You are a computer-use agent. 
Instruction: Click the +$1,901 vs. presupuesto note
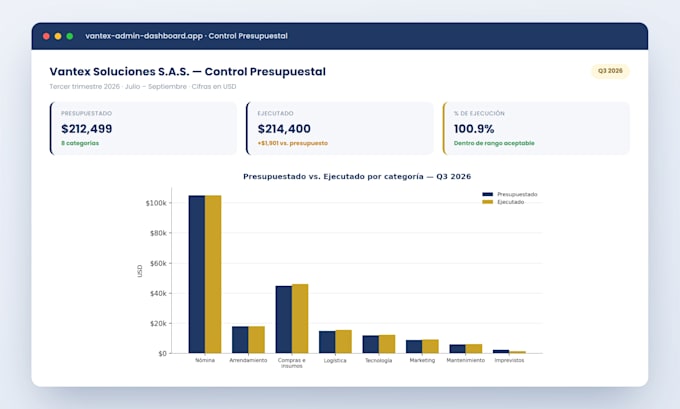click(x=293, y=143)
